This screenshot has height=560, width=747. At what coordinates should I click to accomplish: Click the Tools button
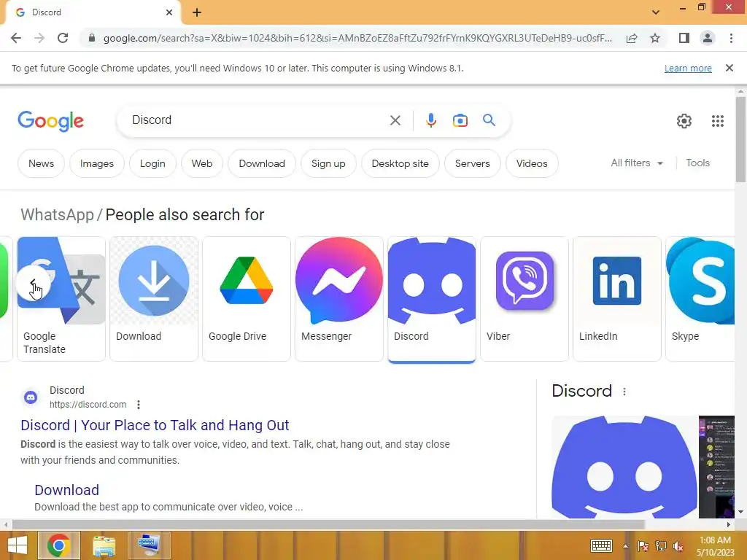(x=697, y=163)
